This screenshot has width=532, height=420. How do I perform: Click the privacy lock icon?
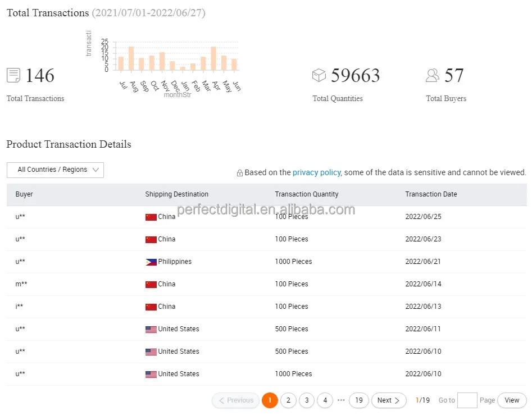pos(240,173)
